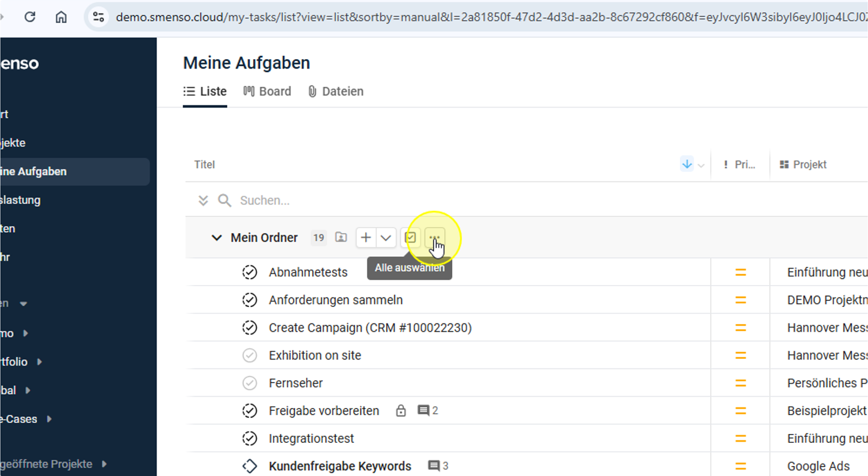Viewport: 868px width, 476px height.
Task: Open the sort options chevron in Titel header
Action: [701, 166]
